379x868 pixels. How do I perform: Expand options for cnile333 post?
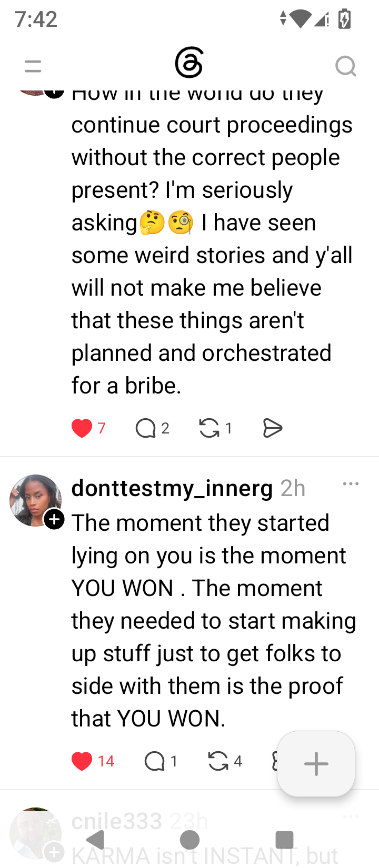point(351,816)
